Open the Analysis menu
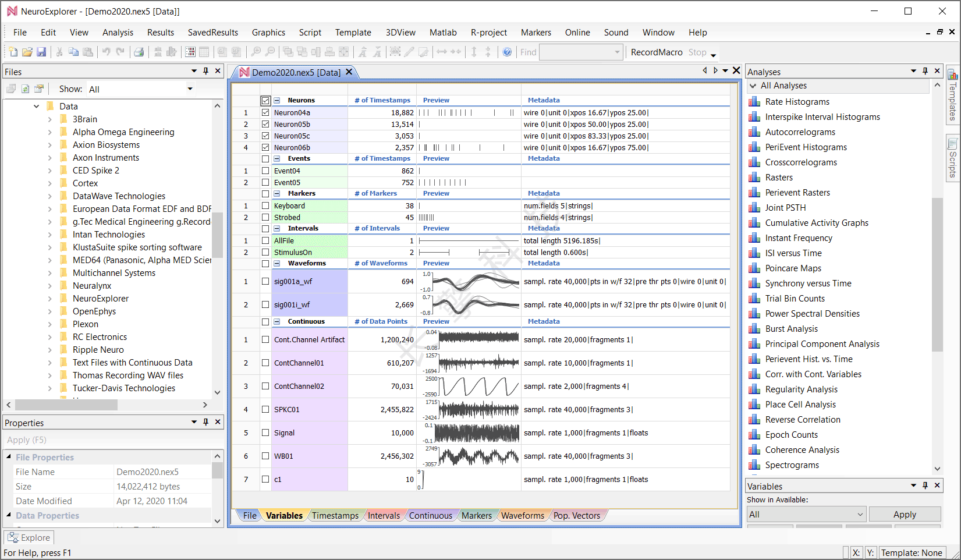The width and height of the screenshot is (961, 560). tap(118, 33)
